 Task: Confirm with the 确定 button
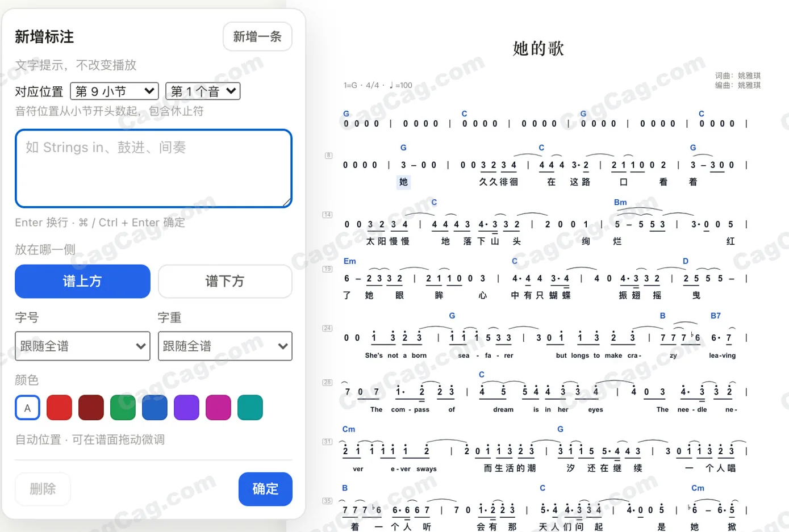265,489
